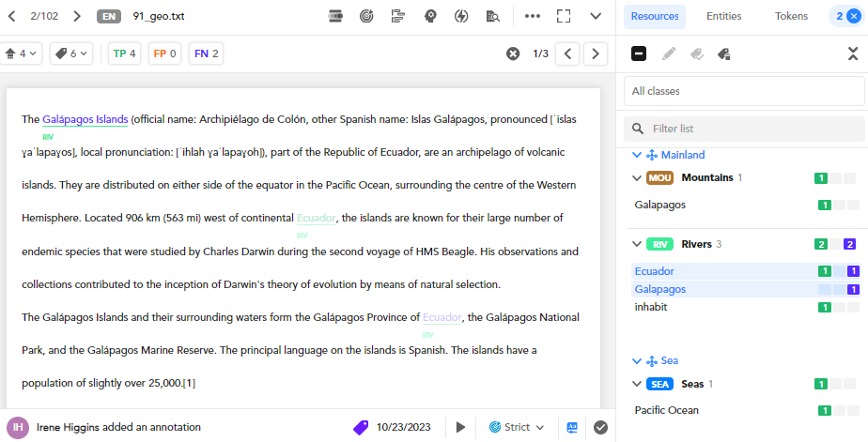This screenshot has width=868, height=442.
Task: Click the purple tag next to date
Action: pyautogui.click(x=360, y=427)
